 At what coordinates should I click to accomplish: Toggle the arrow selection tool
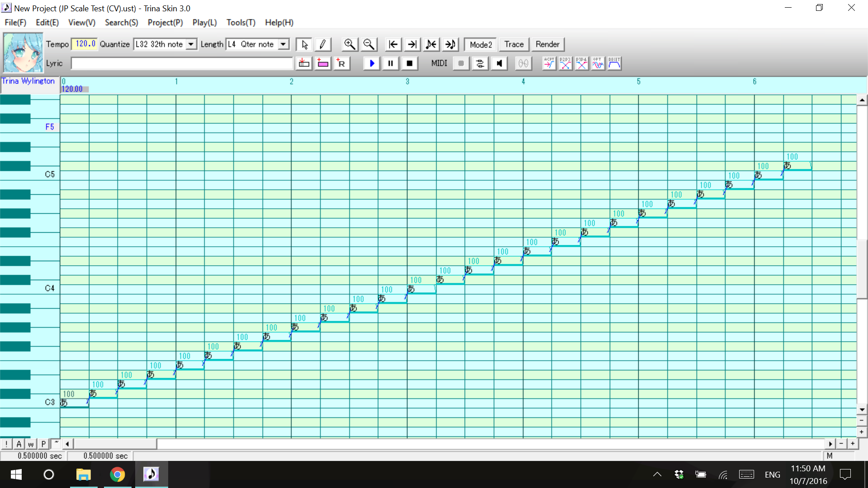(304, 44)
